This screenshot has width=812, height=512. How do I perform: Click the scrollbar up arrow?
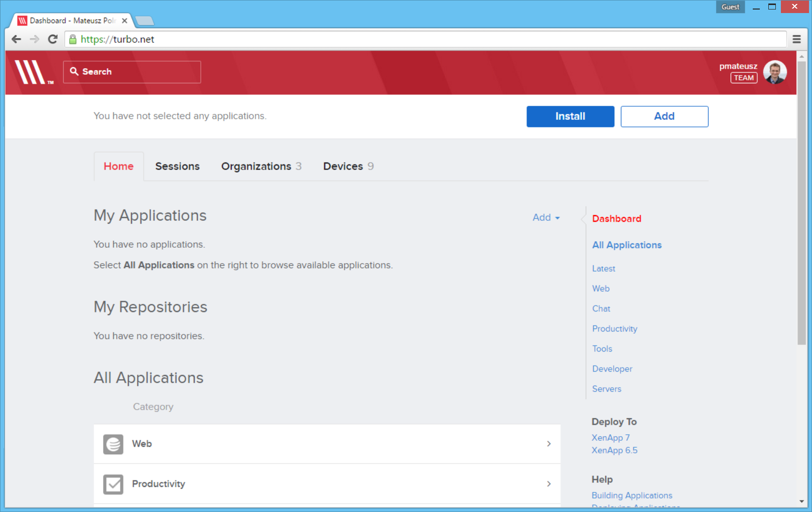click(x=801, y=56)
